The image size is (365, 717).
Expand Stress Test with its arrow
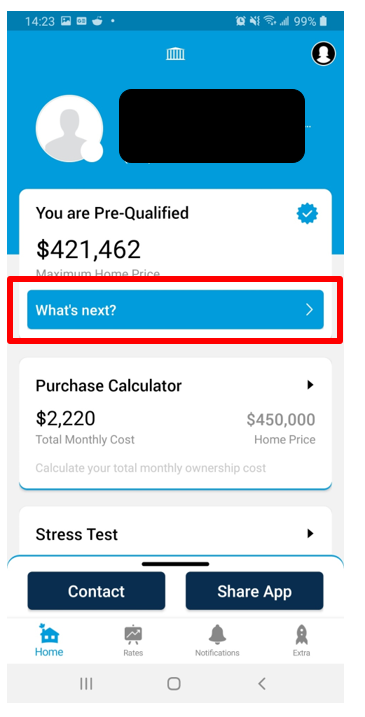tap(311, 533)
